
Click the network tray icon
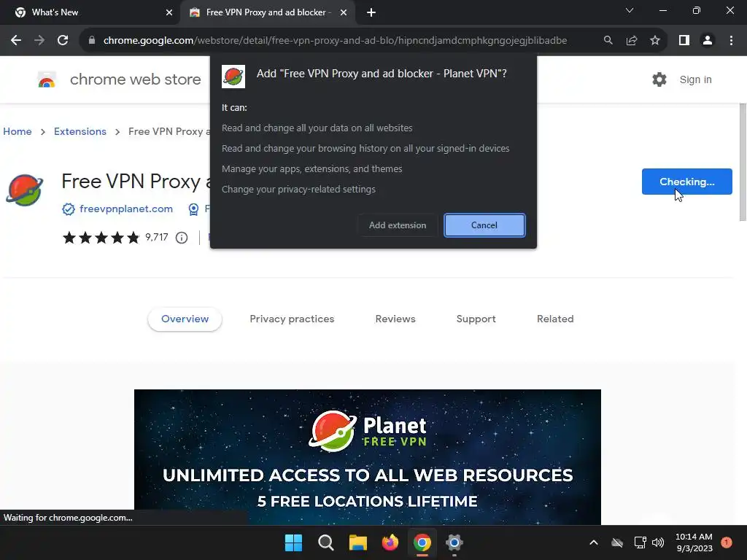click(x=640, y=542)
